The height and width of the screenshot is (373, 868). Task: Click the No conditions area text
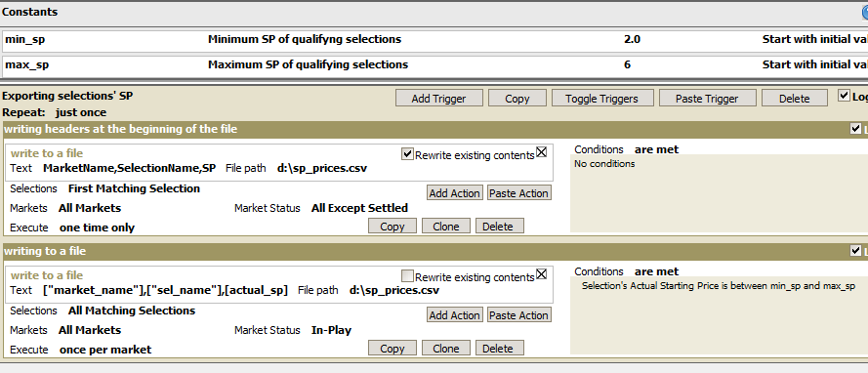[604, 164]
